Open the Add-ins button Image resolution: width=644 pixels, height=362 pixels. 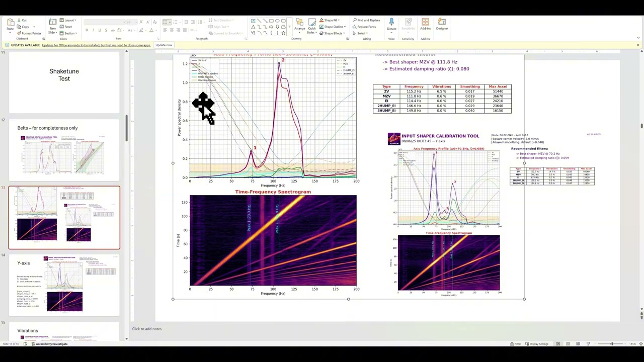pos(425,24)
